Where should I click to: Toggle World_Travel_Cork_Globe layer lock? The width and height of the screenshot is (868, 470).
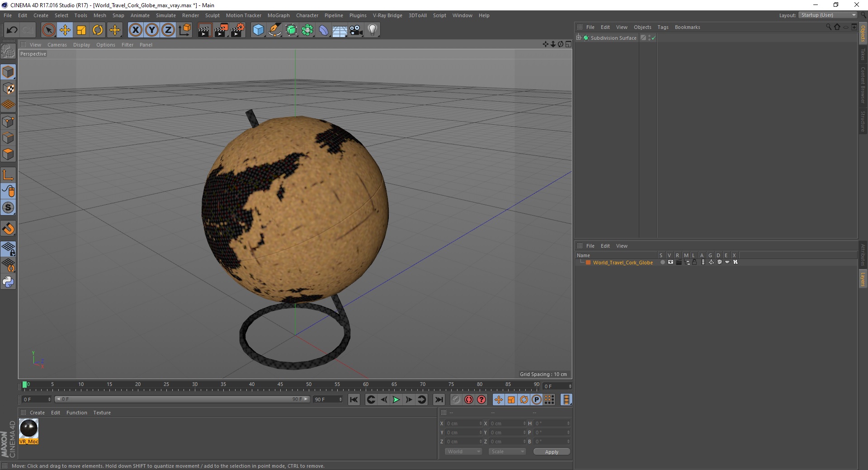coord(694,262)
